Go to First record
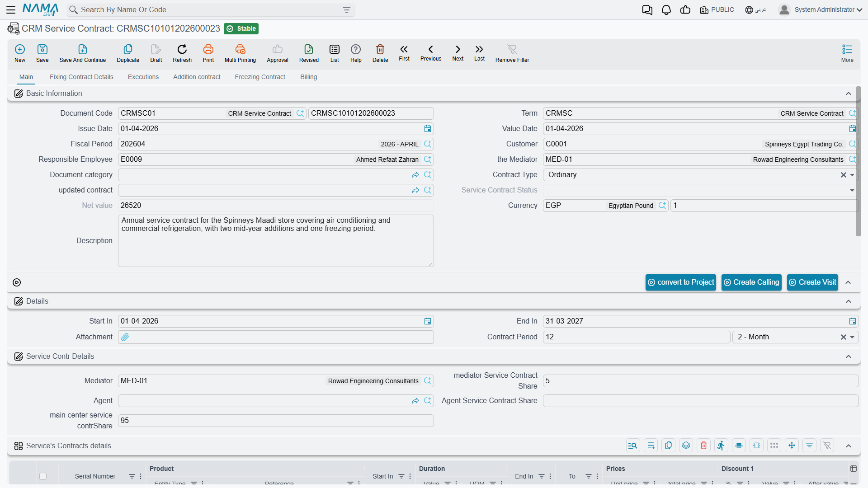This screenshot has width=868, height=488. pos(404,52)
